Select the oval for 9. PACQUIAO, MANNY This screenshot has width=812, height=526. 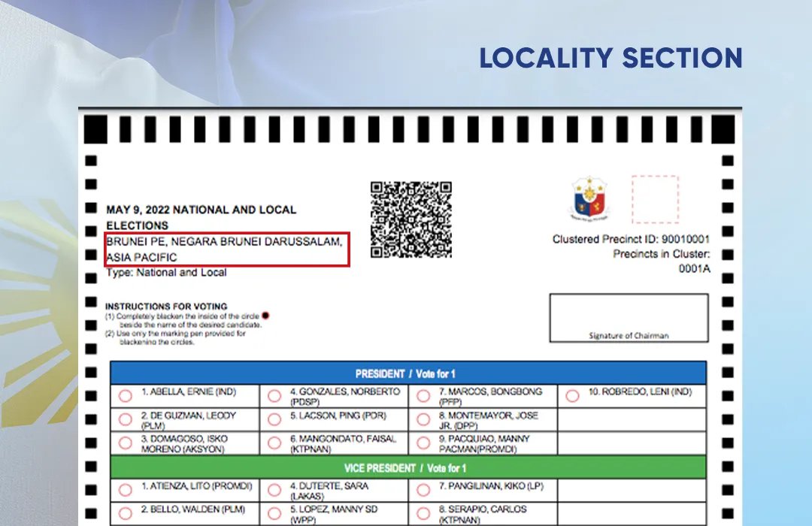coord(423,443)
